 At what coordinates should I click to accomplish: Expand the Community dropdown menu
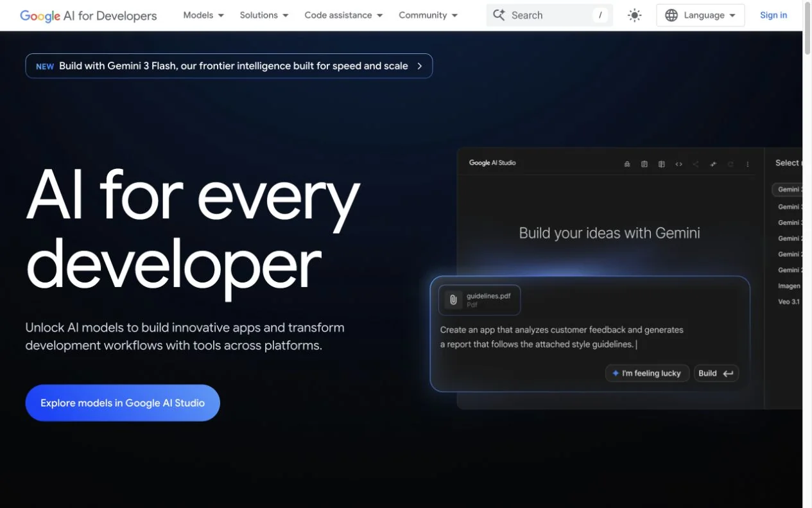pyautogui.click(x=428, y=15)
